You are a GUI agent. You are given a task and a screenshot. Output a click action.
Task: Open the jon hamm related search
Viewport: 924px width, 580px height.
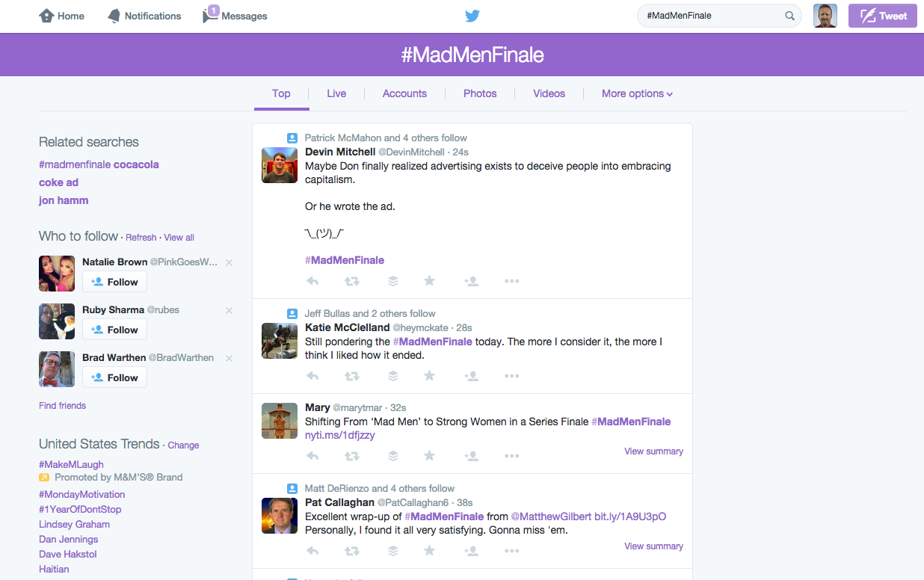[x=64, y=200]
